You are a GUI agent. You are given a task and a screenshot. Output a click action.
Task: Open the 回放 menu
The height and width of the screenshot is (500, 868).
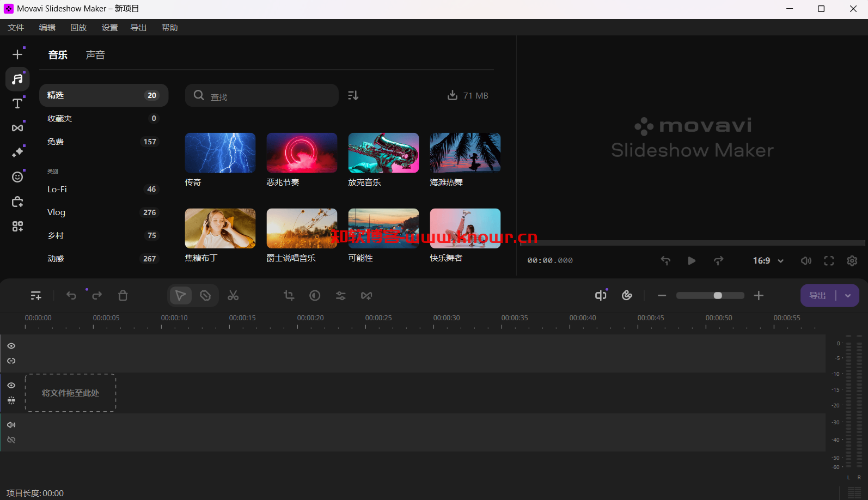pyautogui.click(x=78, y=27)
